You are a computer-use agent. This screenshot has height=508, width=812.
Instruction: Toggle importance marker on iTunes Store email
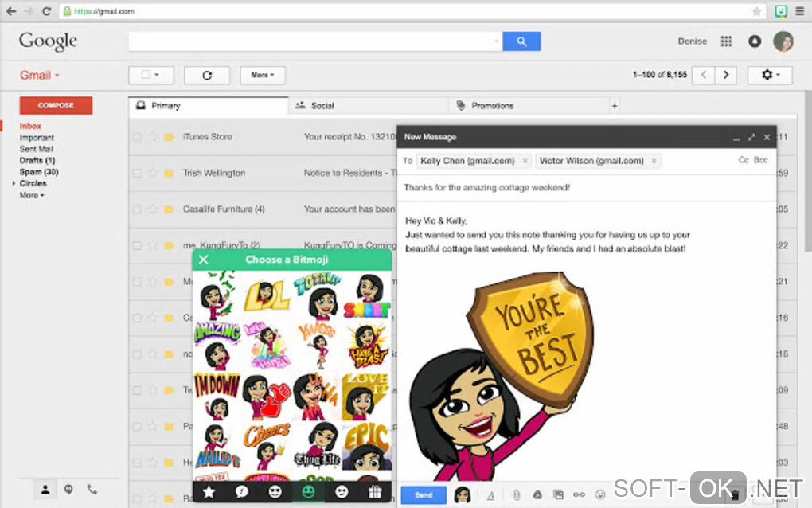pyautogui.click(x=169, y=137)
